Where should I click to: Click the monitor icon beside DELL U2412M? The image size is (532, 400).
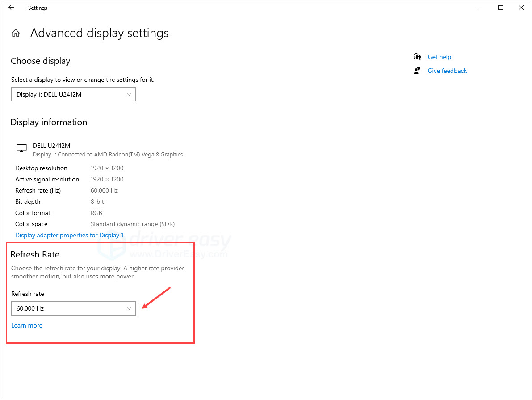click(21, 147)
